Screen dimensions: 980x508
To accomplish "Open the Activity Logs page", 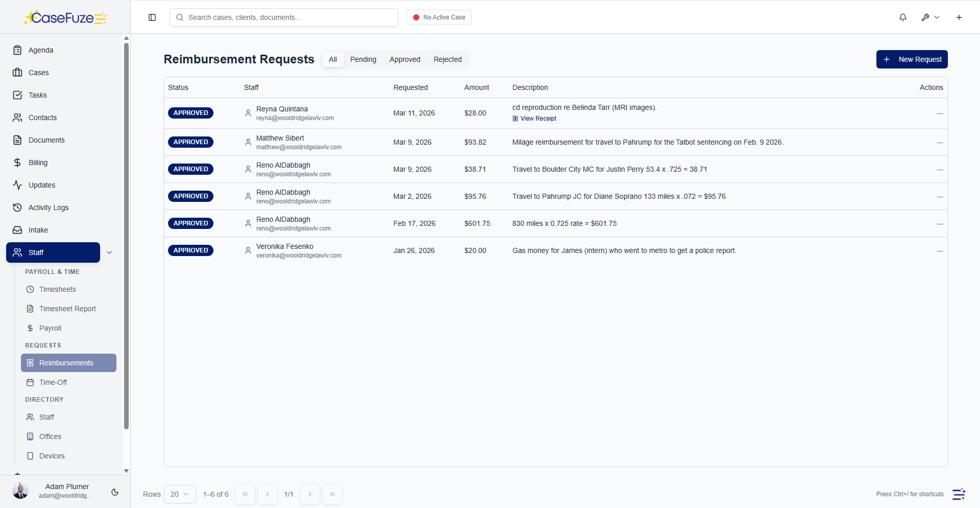I will [49, 207].
